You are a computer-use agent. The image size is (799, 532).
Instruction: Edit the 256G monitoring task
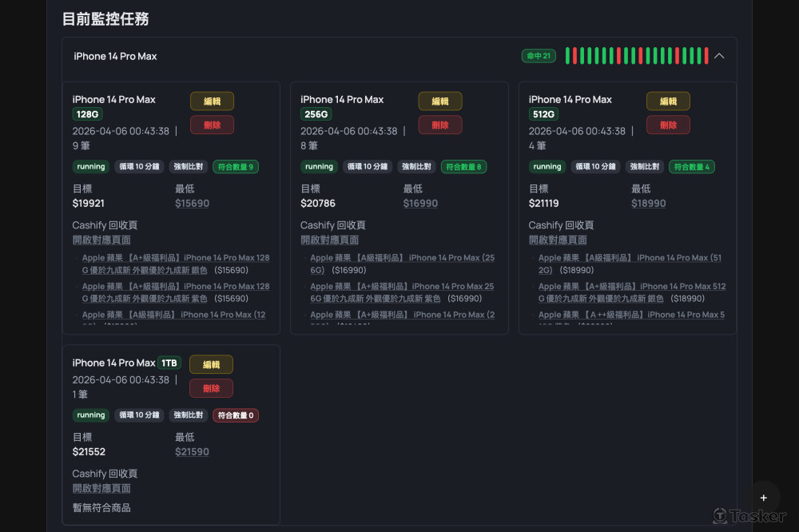pos(440,101)
